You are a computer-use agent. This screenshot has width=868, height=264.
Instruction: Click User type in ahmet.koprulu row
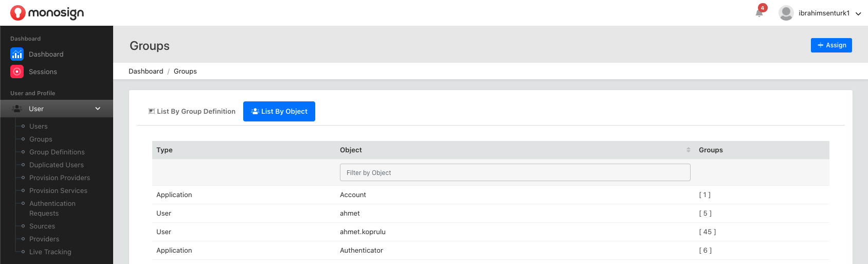tap(164, 232)
